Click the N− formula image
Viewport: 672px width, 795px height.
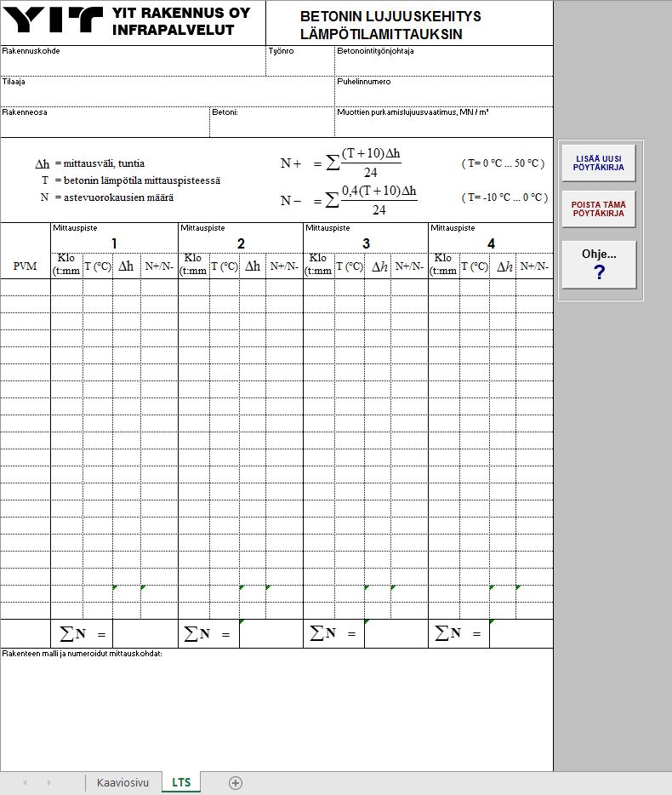click(349, 200)
